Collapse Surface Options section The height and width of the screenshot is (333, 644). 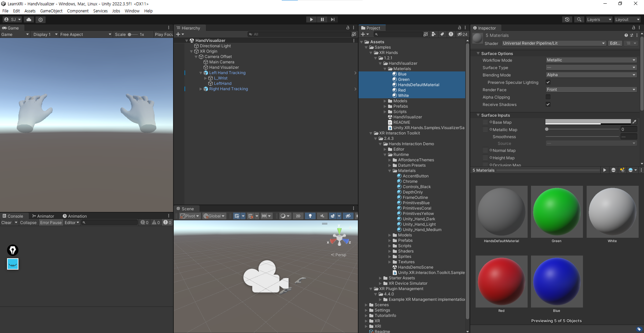point(478,53)
